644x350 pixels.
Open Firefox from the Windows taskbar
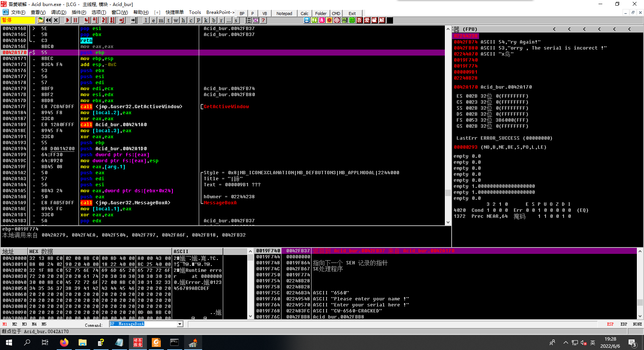pyautogui.click(x=64, y=342)
